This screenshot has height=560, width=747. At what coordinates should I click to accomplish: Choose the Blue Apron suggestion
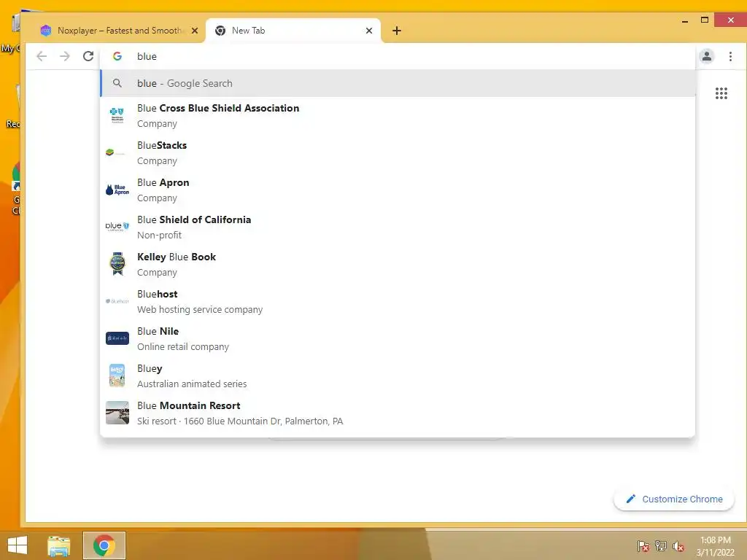398,190
